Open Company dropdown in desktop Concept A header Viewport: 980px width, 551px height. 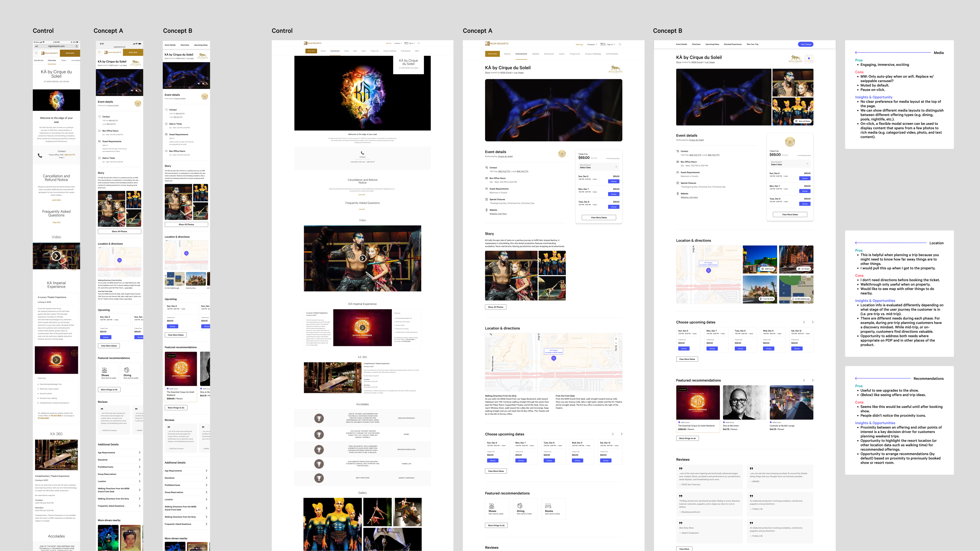point(592,44)
